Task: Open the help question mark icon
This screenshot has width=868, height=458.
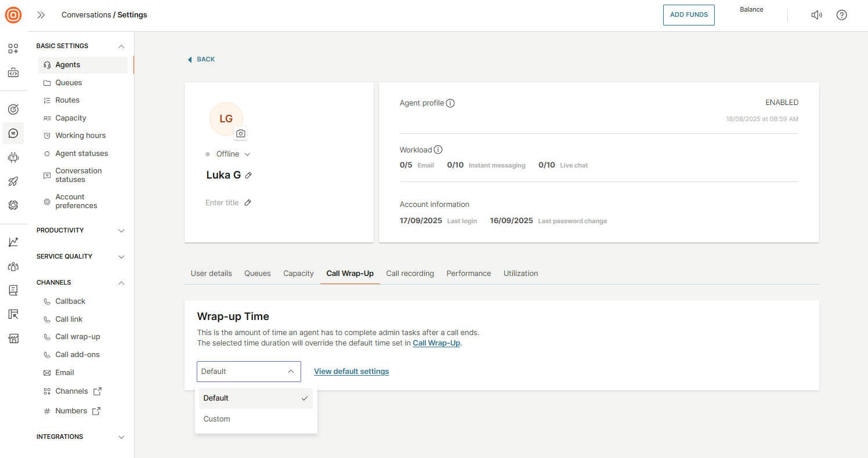Action: (x=841, y=15)
